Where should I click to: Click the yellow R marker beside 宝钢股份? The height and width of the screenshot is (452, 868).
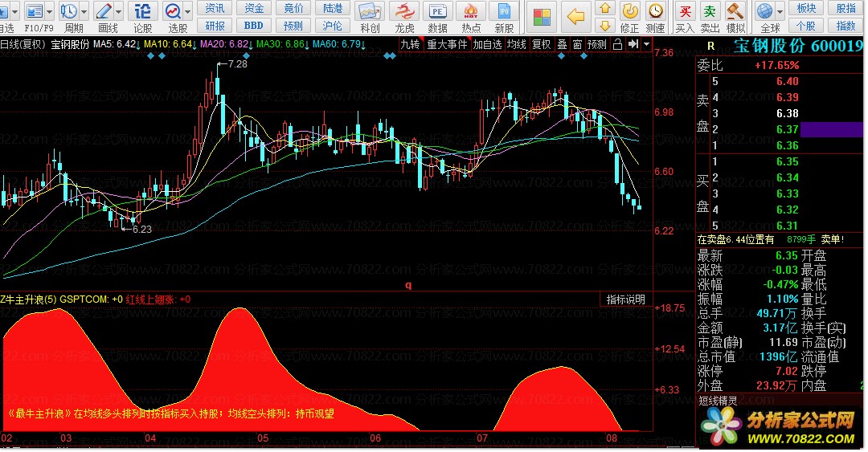click(x=710, y=47)
